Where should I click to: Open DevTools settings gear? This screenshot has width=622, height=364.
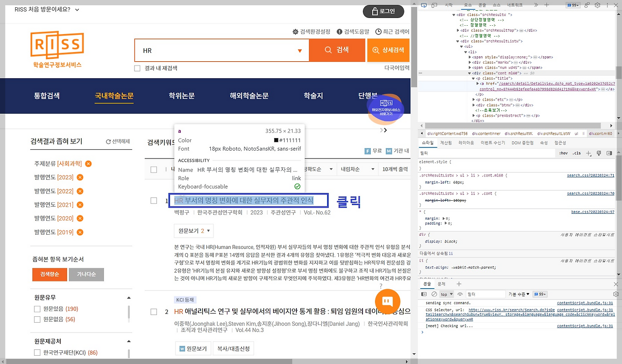tap(598, 5)
